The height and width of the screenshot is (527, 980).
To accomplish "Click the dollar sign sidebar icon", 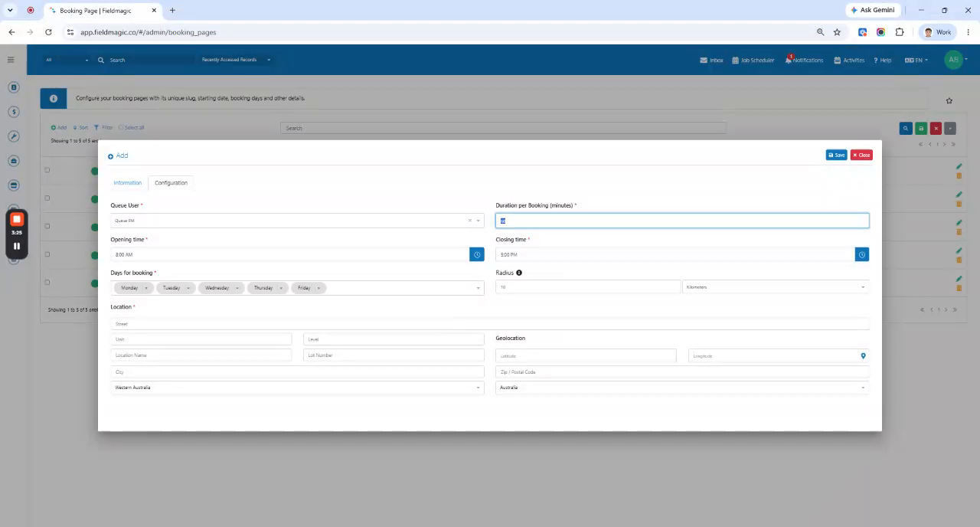I will 14,112.
